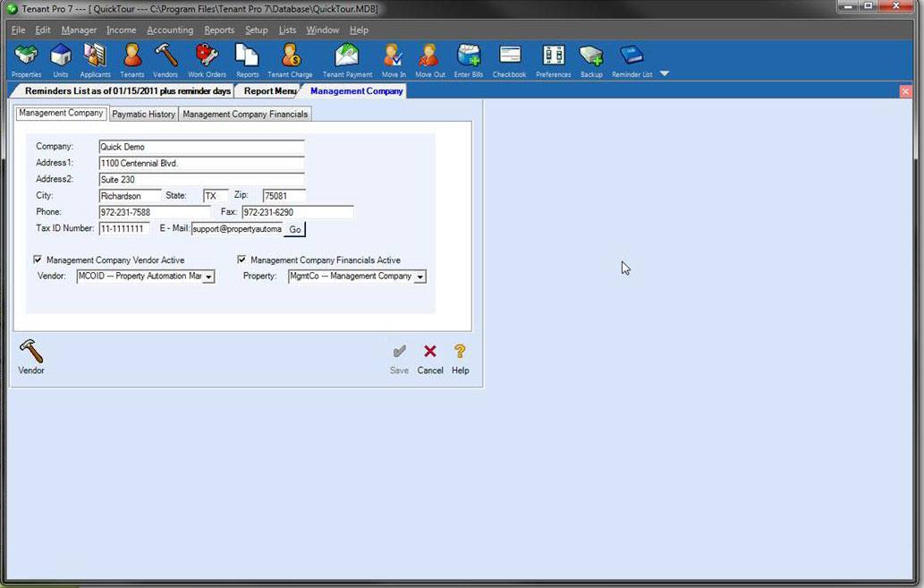
Task: Expand the Property dropdown showing MgmtCo
Action: tap(420, 277)
